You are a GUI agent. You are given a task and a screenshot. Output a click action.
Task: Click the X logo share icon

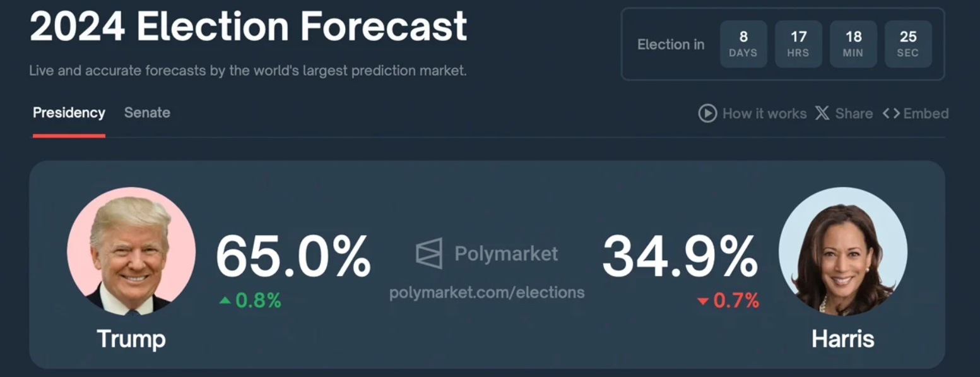click(x=822, y=114)
